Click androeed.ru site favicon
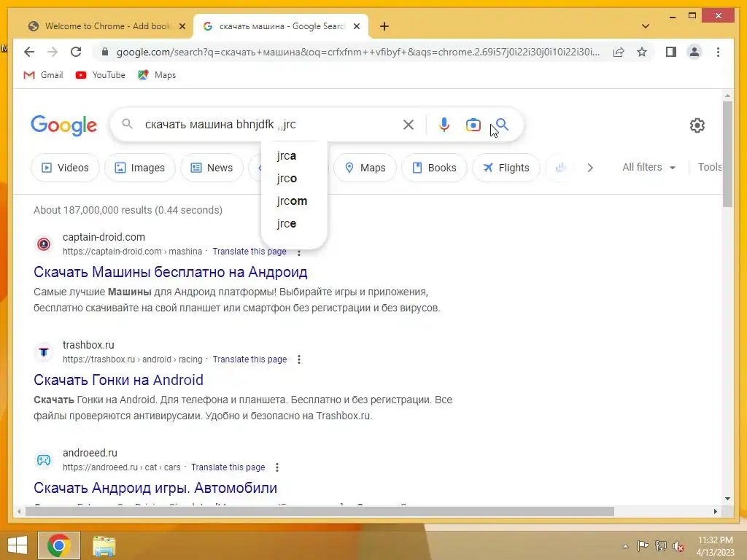This screenshot has height=560, width=747. point(44,460)
